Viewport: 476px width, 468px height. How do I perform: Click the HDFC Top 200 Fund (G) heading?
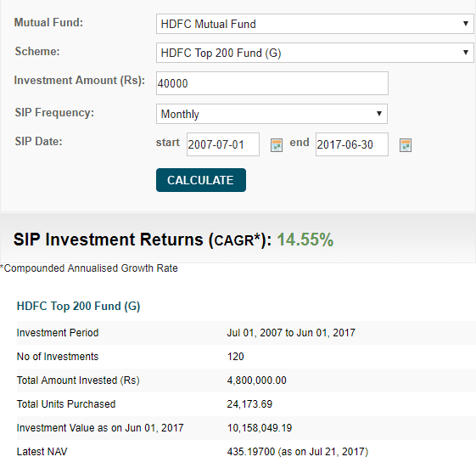(78, 306)
